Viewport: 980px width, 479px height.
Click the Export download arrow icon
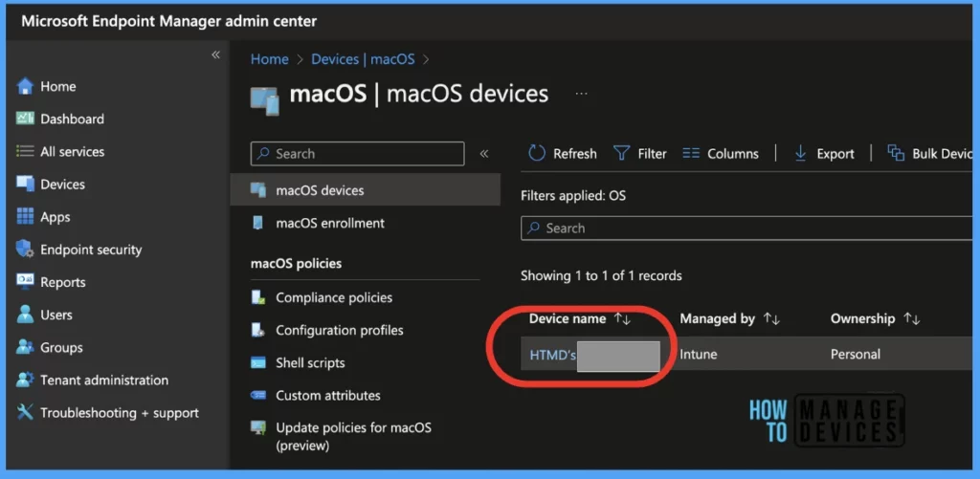tap(800, 153)
